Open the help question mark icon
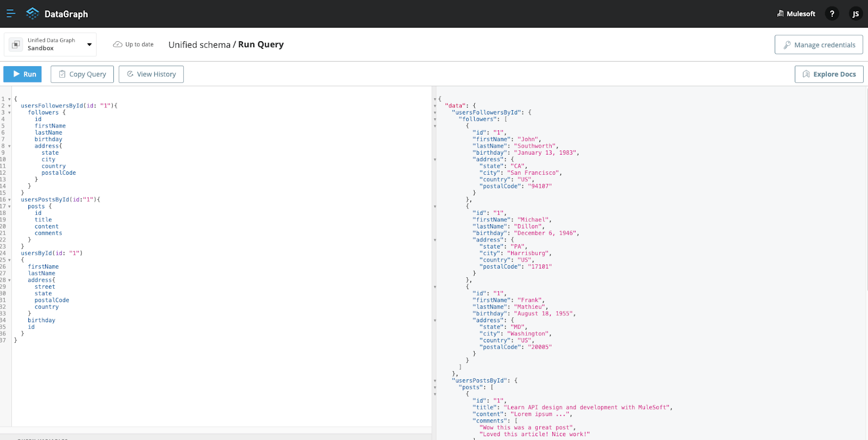 coord(832,14)
